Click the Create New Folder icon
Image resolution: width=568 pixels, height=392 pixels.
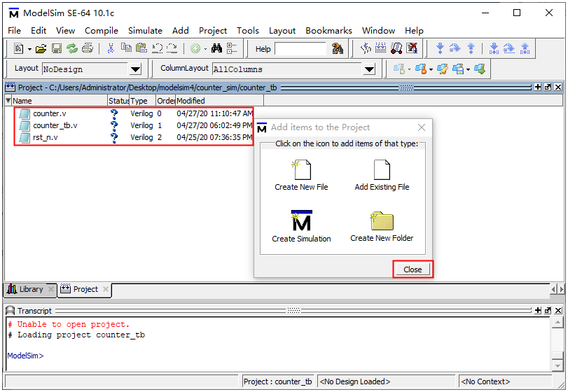[x=382, y=221]
